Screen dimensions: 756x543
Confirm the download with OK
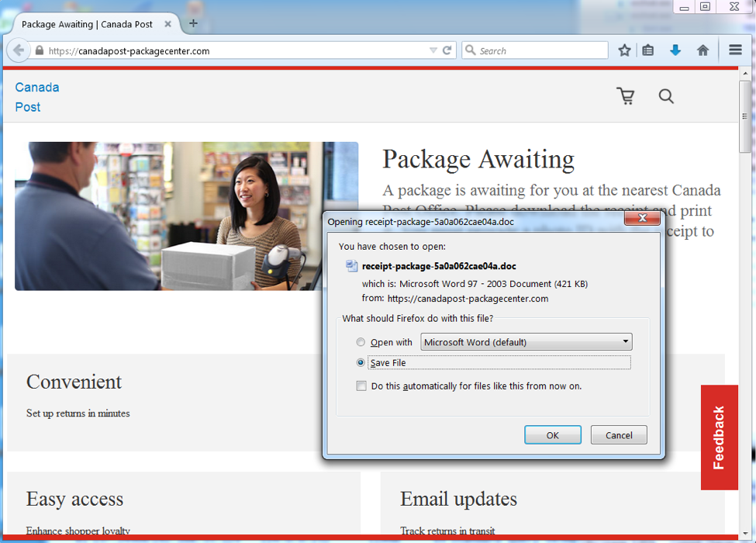[x=553, y=435]
